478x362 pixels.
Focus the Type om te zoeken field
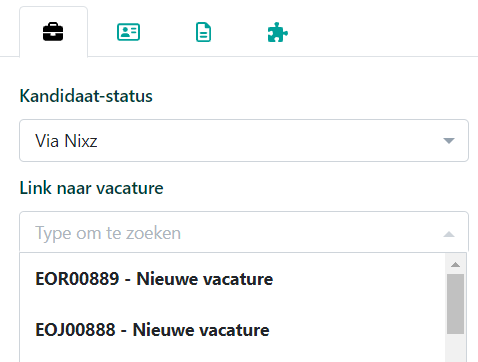click(x=244, y=232)
